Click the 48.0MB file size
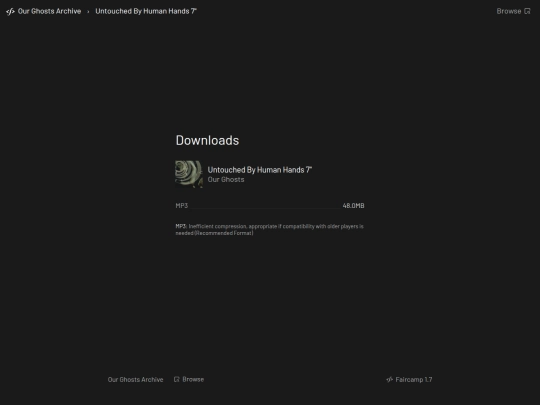 [353, 206]
